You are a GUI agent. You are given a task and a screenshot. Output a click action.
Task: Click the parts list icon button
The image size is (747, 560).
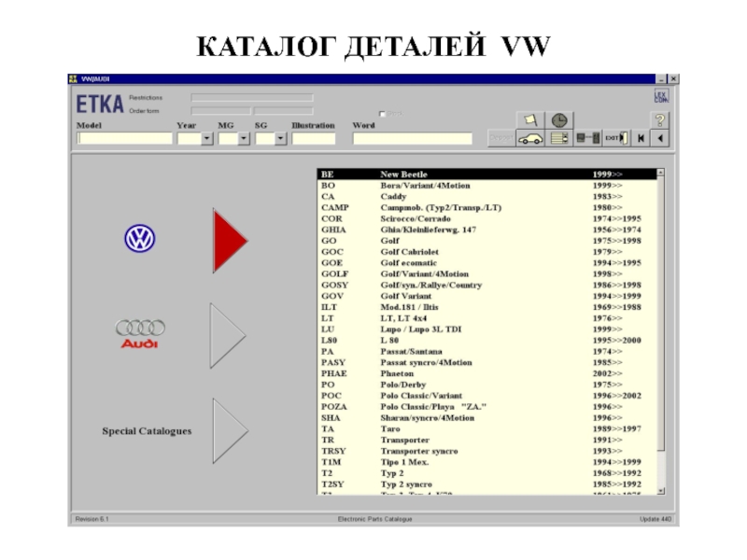point(558,138)
